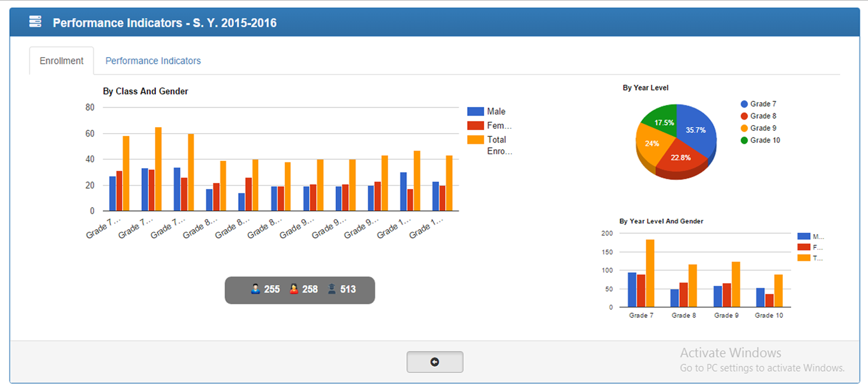Select the 24% orange pie slice
Image resolution: width=868 pixels, height=391 pixels.
pyautogui.click(x=652, y=144)
